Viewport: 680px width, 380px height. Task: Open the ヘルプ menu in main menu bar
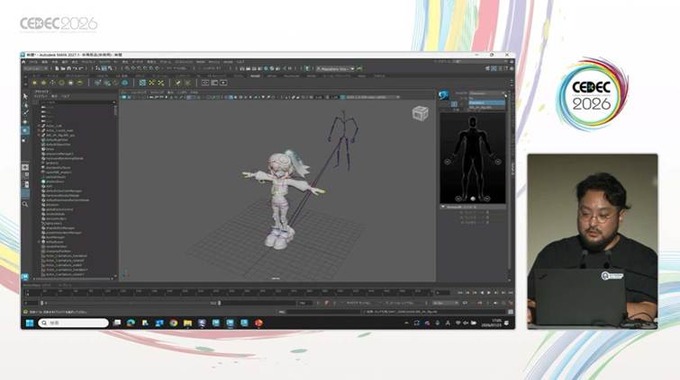click(241, 62)
